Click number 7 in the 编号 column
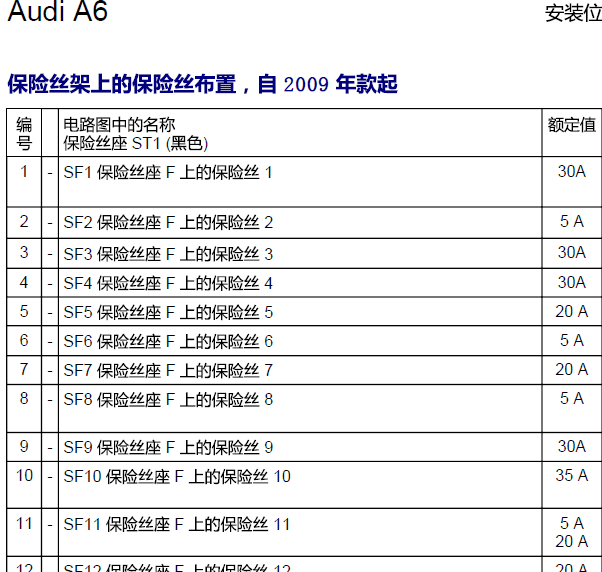This screenshot has height=572, width=602. point(24,370)
